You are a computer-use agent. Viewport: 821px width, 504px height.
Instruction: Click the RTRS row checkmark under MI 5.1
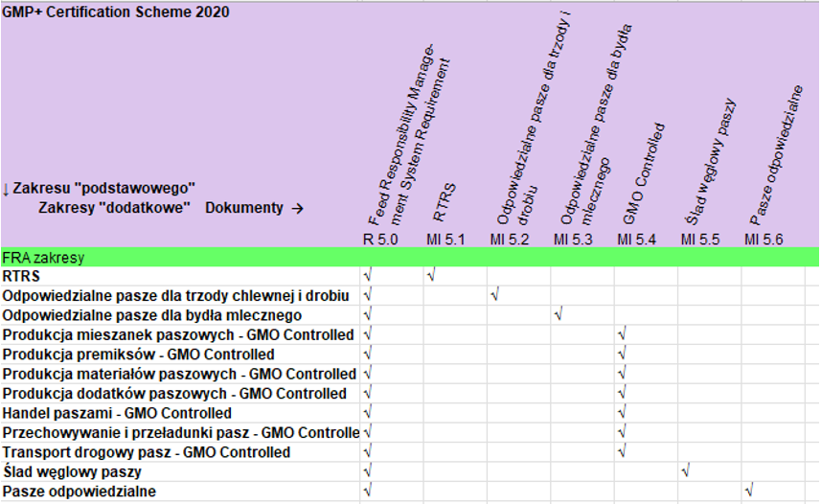pyautogui.click(x=431, y=276)
